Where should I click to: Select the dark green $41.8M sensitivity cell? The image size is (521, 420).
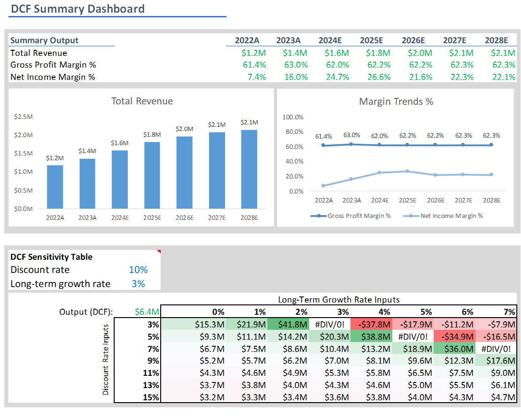(x=288, y=324)
